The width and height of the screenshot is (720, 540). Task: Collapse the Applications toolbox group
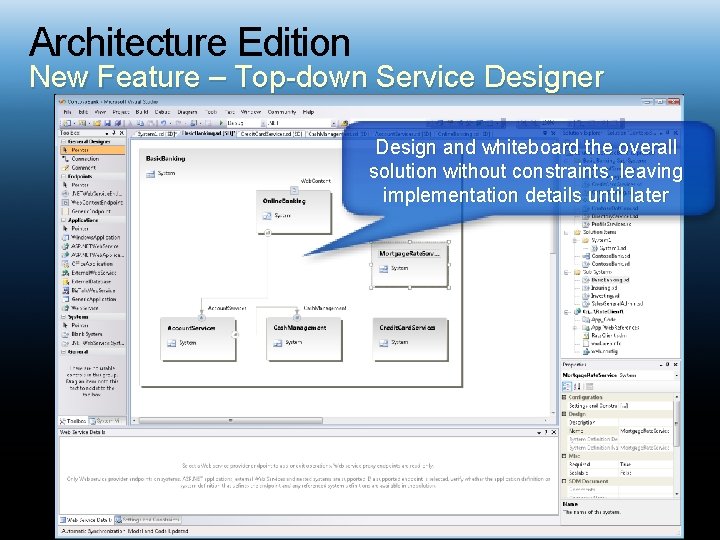click(64, 220)
